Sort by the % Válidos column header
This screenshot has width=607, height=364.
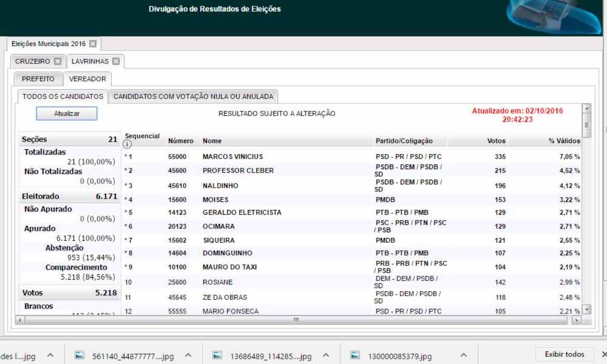click(564, 141)
